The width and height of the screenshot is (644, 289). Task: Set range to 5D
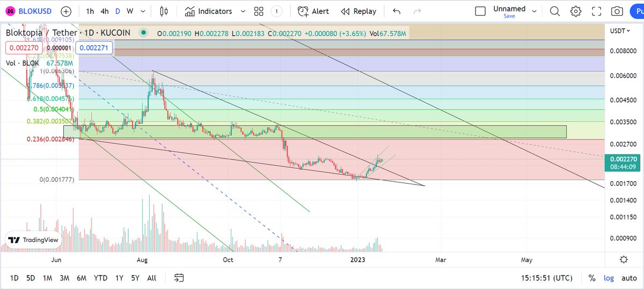click(31, 278)
